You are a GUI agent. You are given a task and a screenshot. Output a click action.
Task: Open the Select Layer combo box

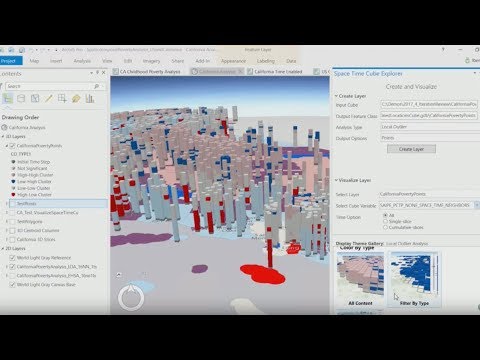pyautogui.click(x=429, y=194)
